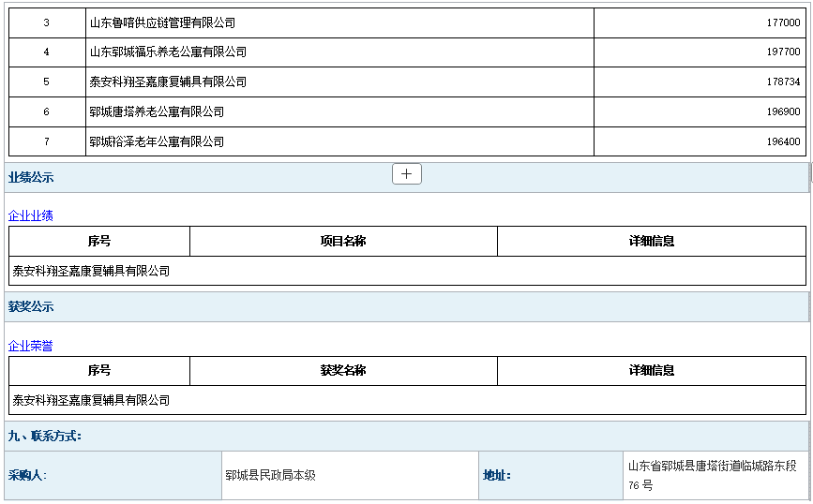813x504 pixels.
Task: Click the 项目名称 column header
Action: [343, 241]
